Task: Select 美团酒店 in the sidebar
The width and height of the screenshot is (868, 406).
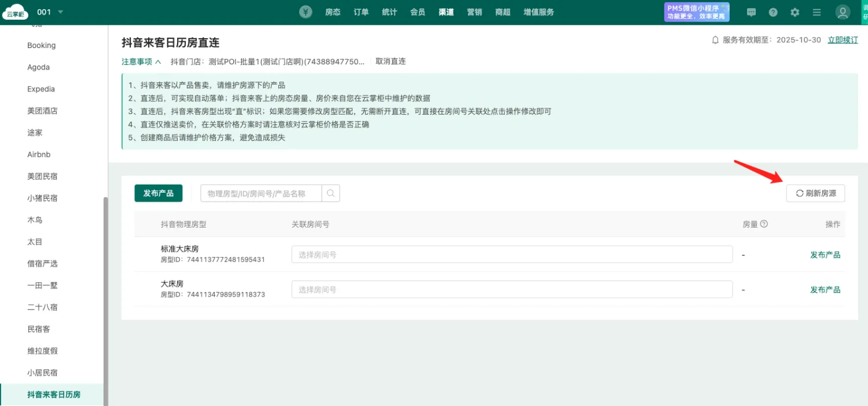Action: point(42,111)
